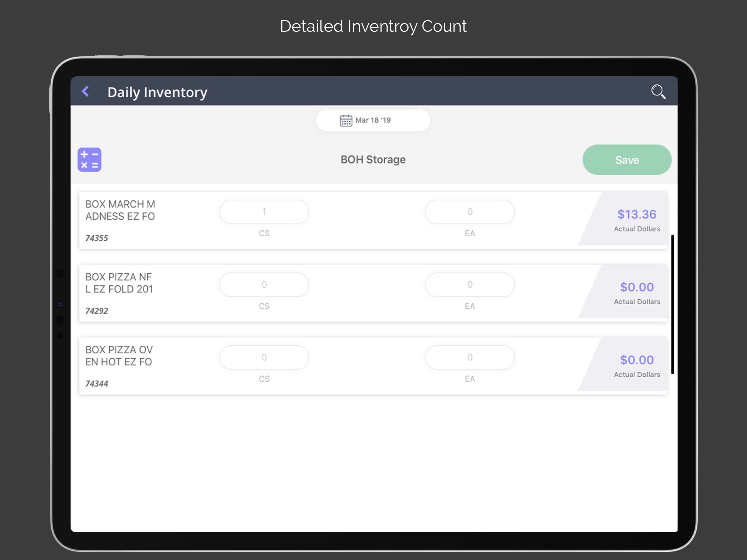Select item name BOX MARCH M ADNESS EZ FO
The image size is (747, 560).
[120, 210]
